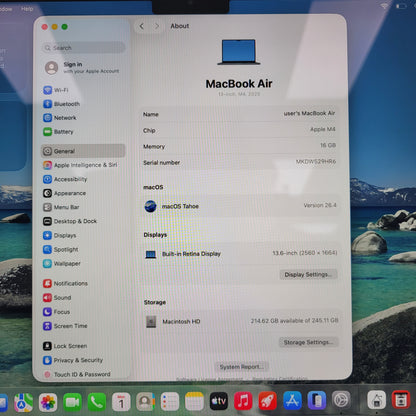Viewport: 416px width, 416px height.
Task: Click the serial number value
Action: point(316,162)
